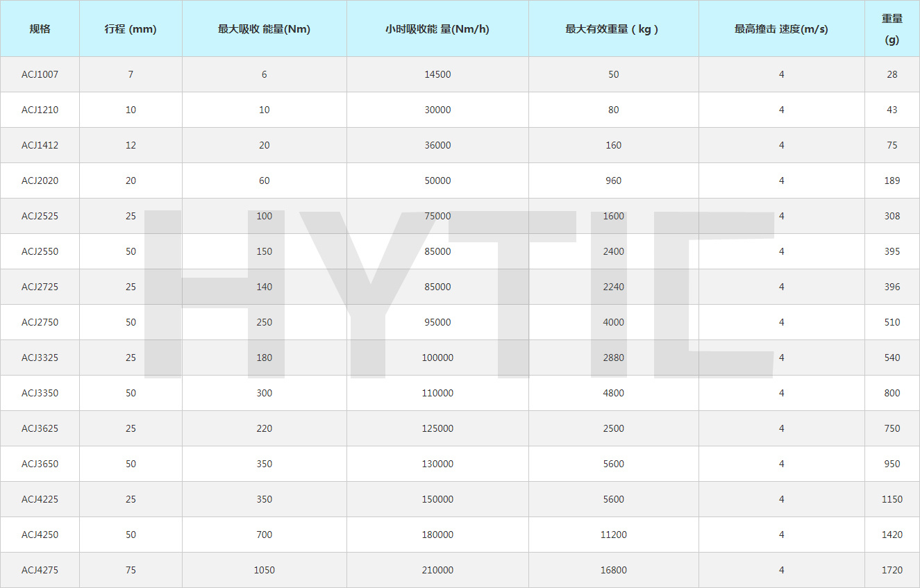Click the 小时吸收能 量(Nm/h) header
920x588 pixels.
coord(437,29)
